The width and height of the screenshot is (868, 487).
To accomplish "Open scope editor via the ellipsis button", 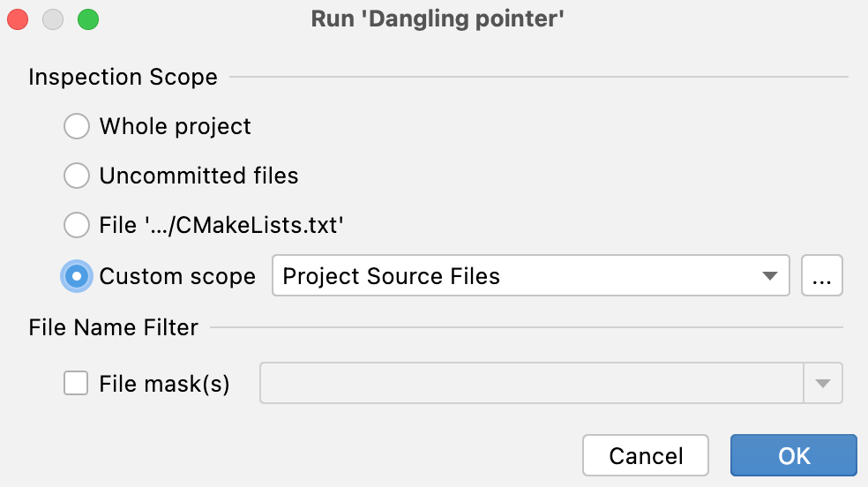I will pyautogui.click(x=822, y=276).
